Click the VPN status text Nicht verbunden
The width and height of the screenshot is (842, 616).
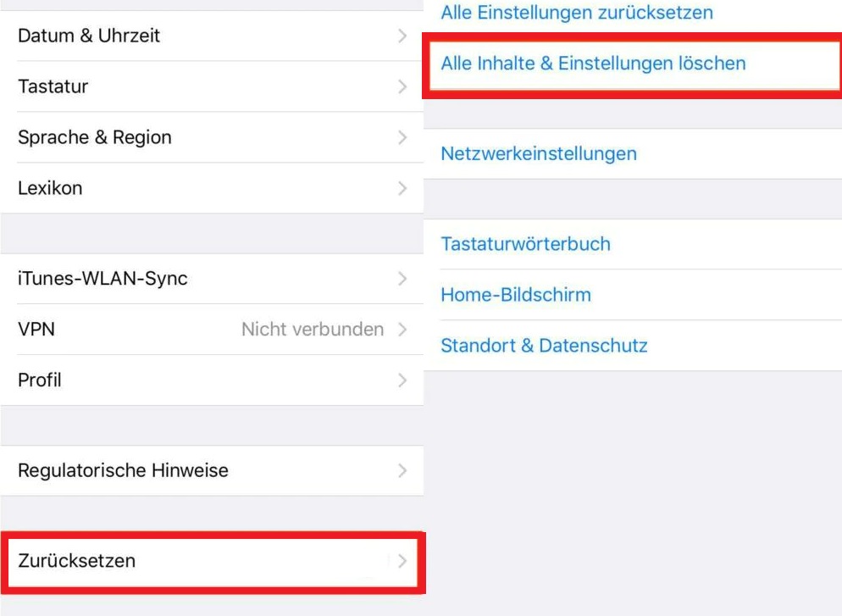tap(312, 330)
